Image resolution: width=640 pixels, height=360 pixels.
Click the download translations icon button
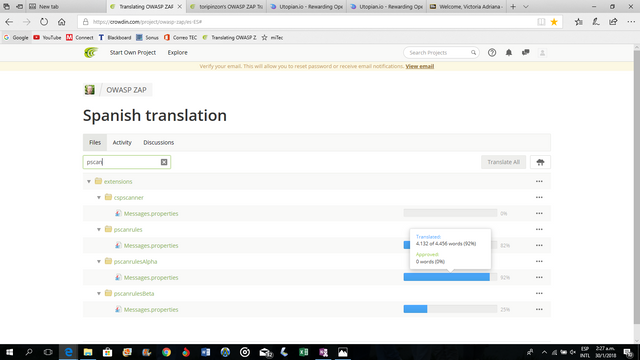click(x=540, y=162)
